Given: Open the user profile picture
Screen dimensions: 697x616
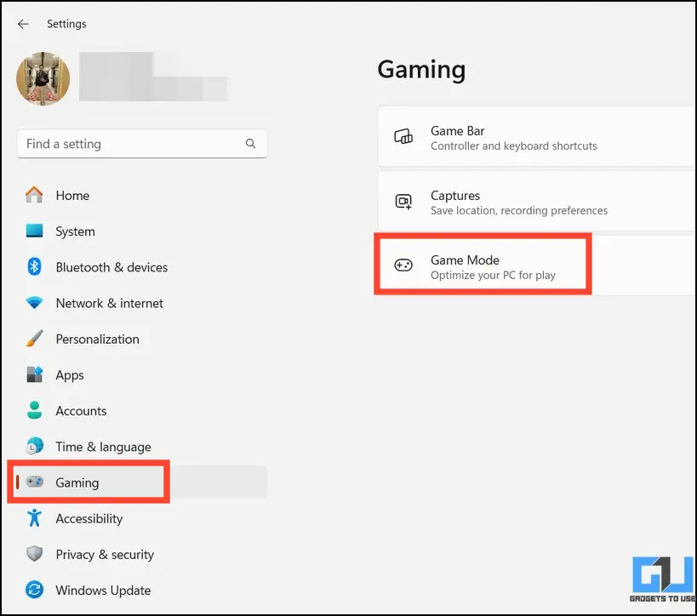Looking at the screenshot, I should point(43,78).
